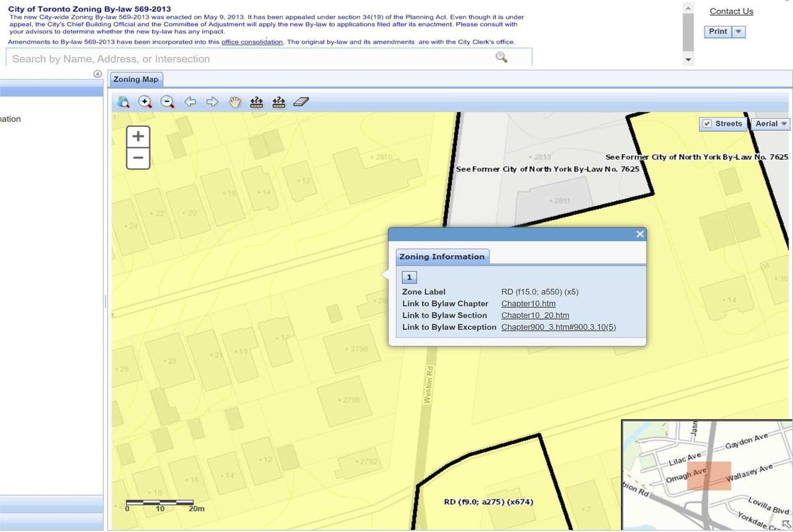Click the eraser clear graphics tool
793x532 pixels.
point(301,102)
